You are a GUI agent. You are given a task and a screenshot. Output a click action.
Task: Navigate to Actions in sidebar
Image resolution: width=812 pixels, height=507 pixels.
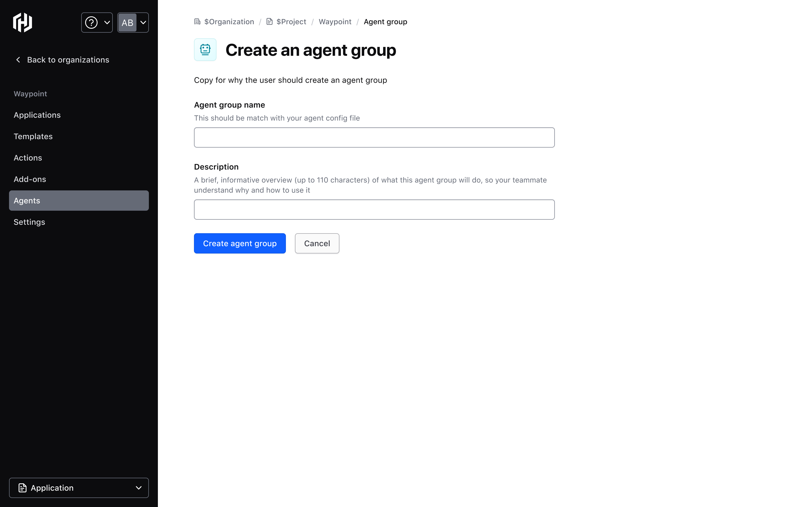click(27, 157)
